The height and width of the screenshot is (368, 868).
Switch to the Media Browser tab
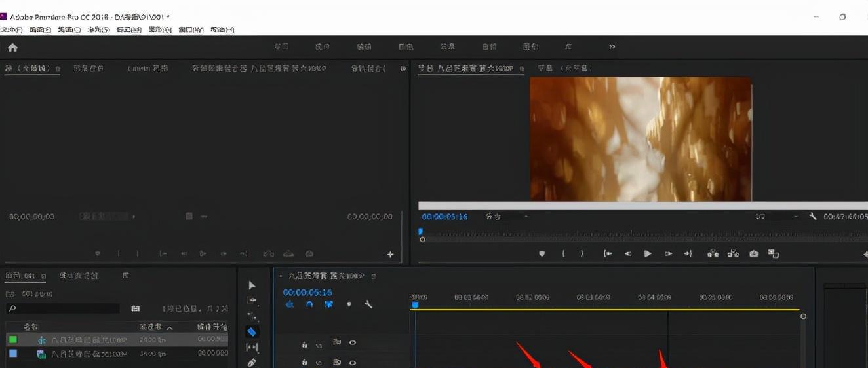(x=79, y=276)
